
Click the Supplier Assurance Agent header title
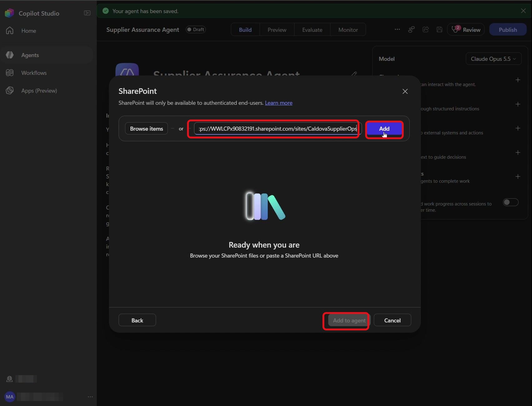coord(143,30)
